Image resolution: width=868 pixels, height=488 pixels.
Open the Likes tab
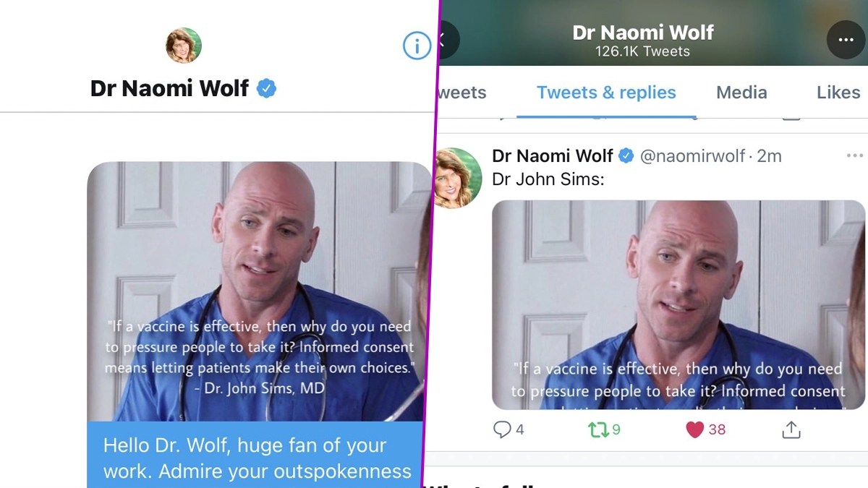(838, 93)
